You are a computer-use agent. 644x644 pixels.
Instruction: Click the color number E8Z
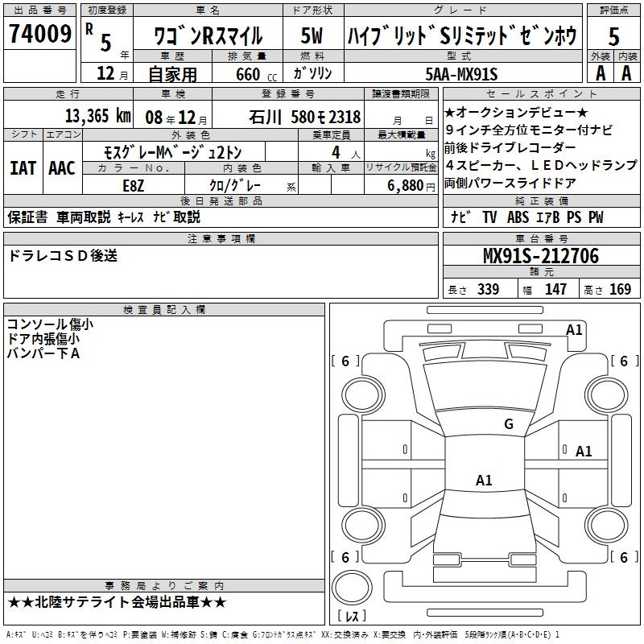click(133, 184)
